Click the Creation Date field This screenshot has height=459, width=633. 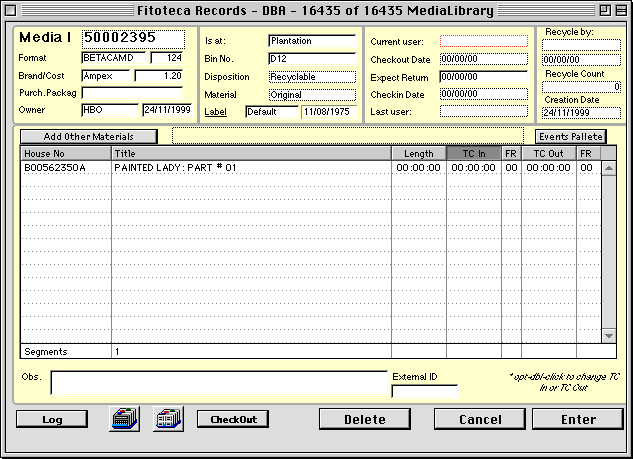point(581,113)
